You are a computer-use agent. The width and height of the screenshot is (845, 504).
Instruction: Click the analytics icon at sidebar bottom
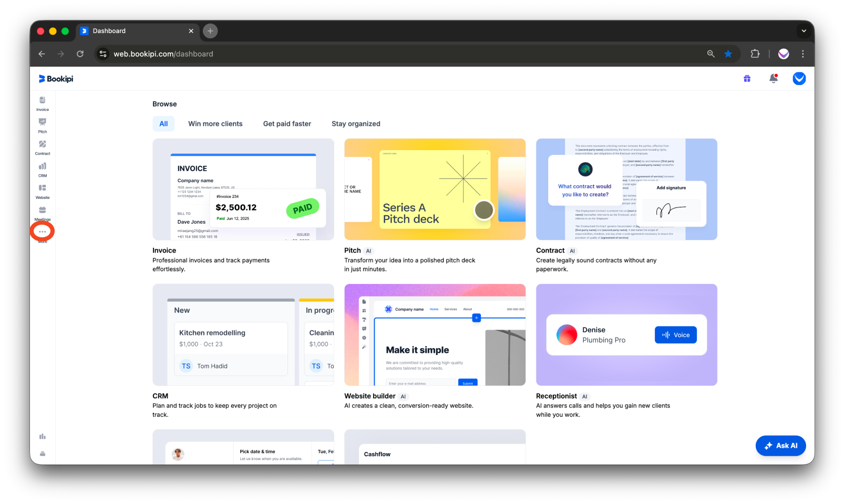[42, 436]
